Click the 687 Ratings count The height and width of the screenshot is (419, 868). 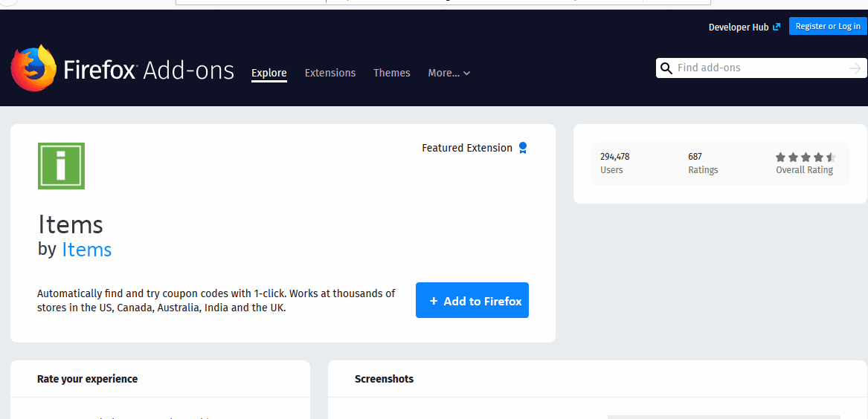(702, 163)
